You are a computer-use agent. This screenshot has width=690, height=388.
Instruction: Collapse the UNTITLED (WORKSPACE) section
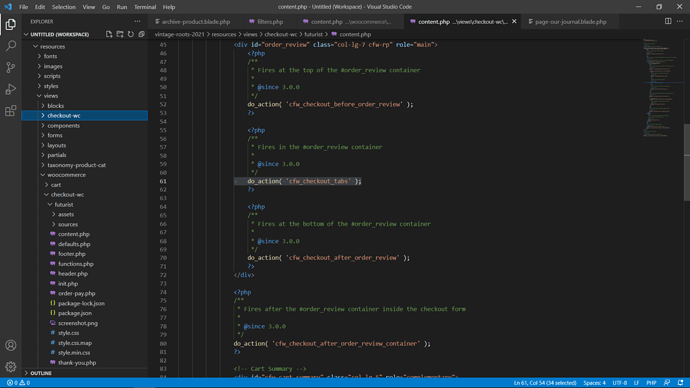pos(59,34)
